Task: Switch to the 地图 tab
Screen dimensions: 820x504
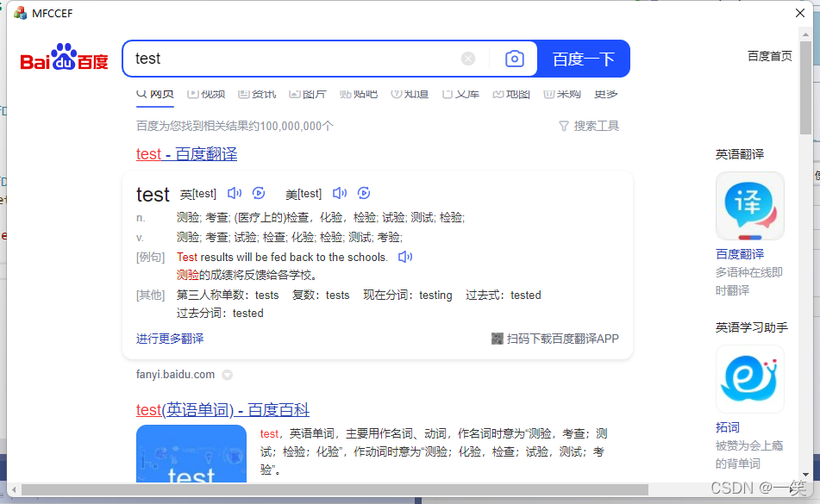Action: click(x=511, y=94)
